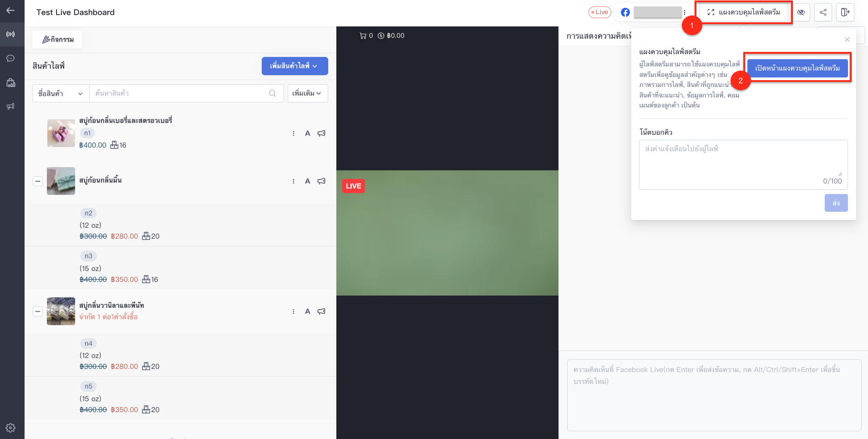This screenshot has height=439, width=868.
Task: Open the three-dot menu next to account name
Action: click(685, 12)
